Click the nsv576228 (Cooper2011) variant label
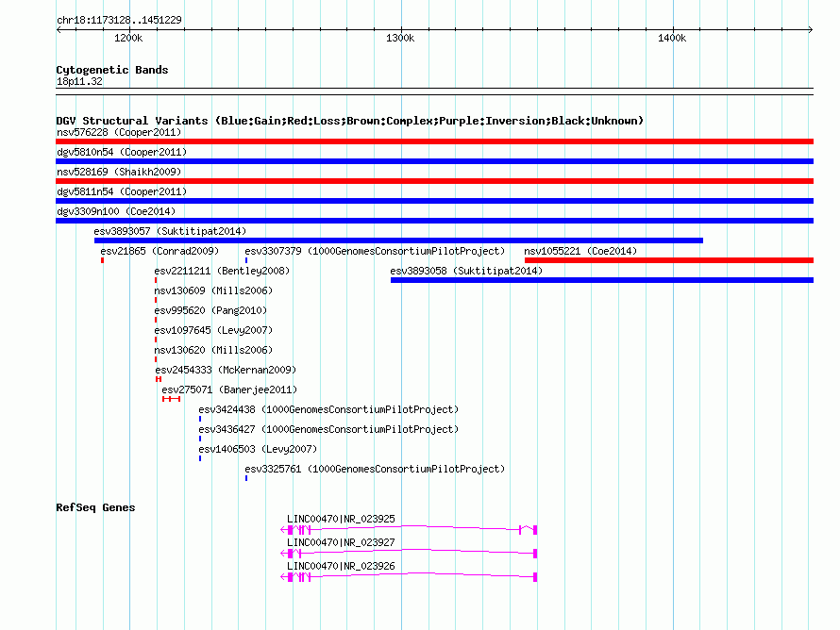Image resolution: width=840 pixels, height=630 pixels. [119, 132]
